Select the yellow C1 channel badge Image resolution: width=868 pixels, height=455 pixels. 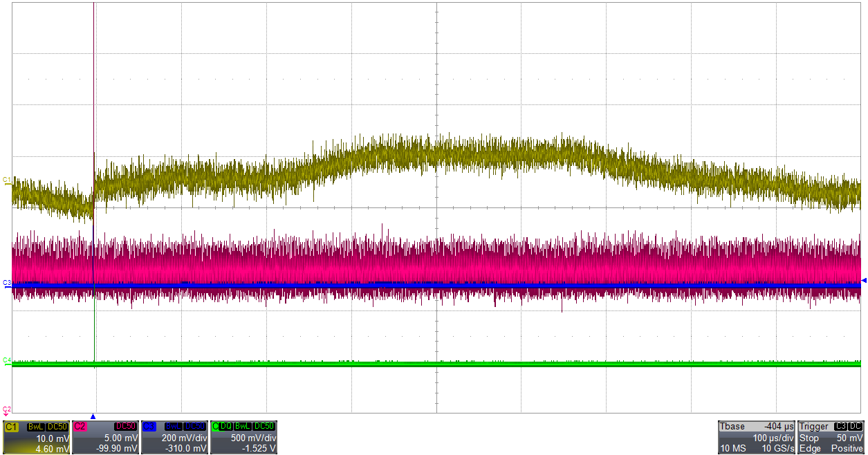pyautogui.click(x=10, y=427)
